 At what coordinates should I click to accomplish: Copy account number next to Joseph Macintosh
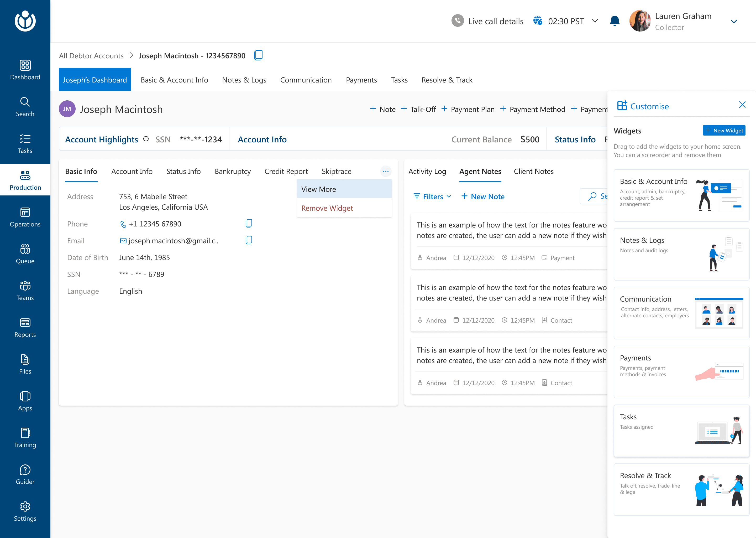[259, 55]
